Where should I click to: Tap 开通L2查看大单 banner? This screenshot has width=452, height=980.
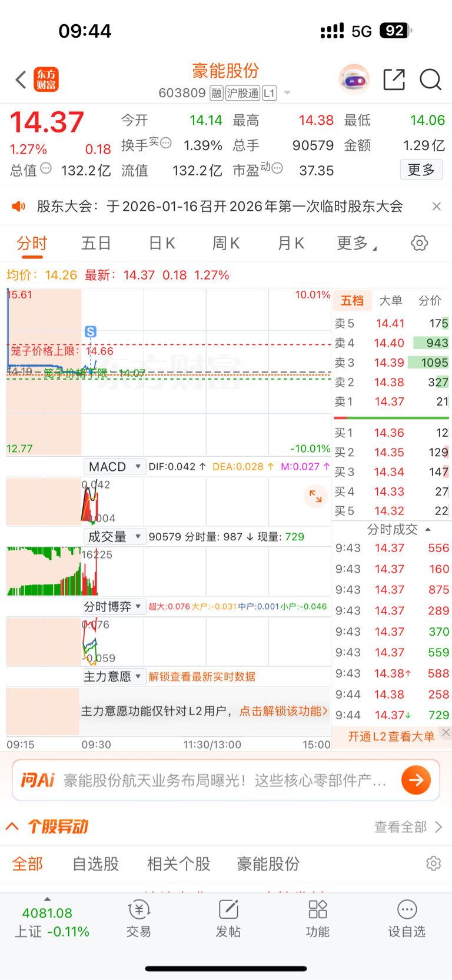[391, 736]
